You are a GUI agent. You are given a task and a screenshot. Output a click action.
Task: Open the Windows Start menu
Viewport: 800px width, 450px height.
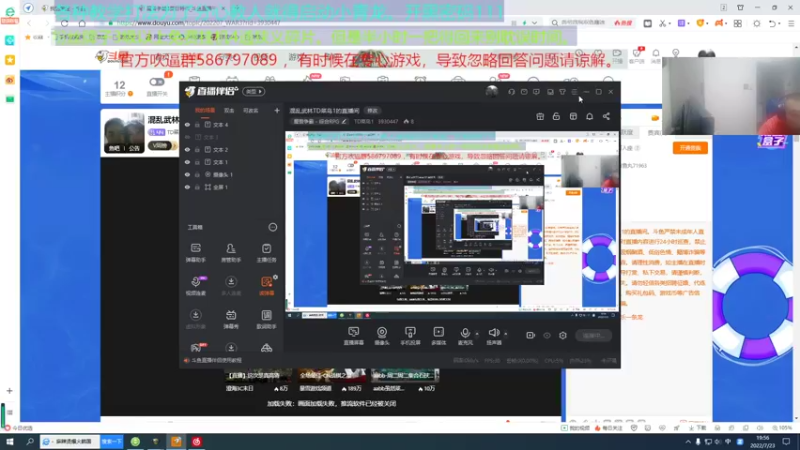10,441
